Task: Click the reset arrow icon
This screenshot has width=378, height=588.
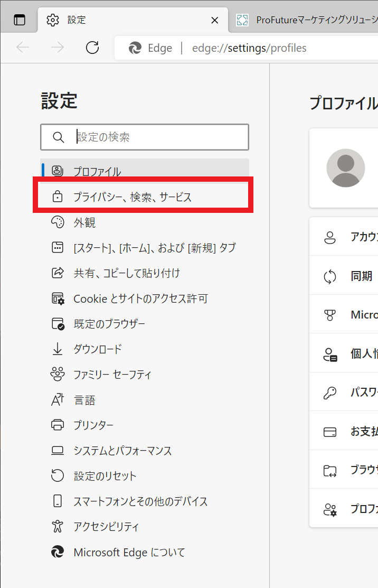Action: (58, 475)
